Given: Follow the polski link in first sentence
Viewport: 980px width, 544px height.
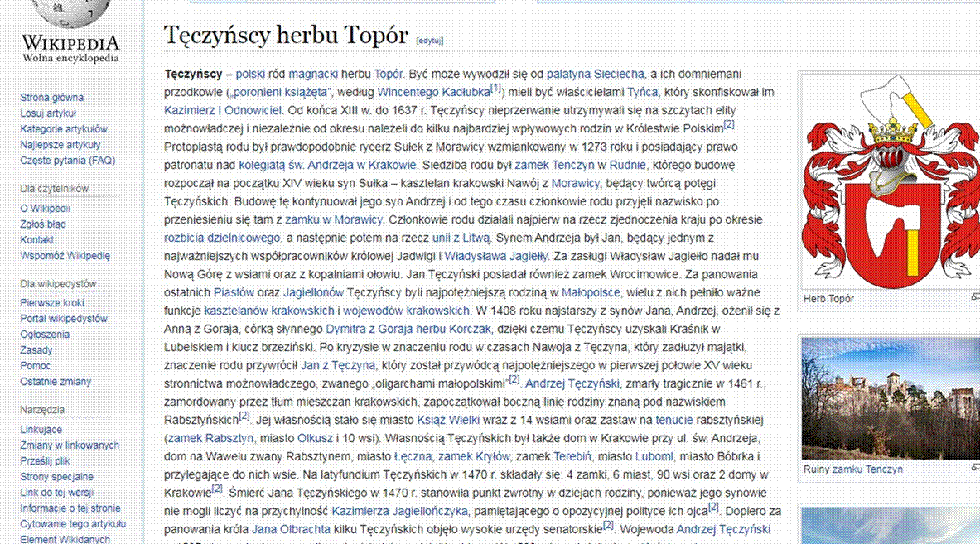Looking at the screenshot, I should [x=251, y=74].
